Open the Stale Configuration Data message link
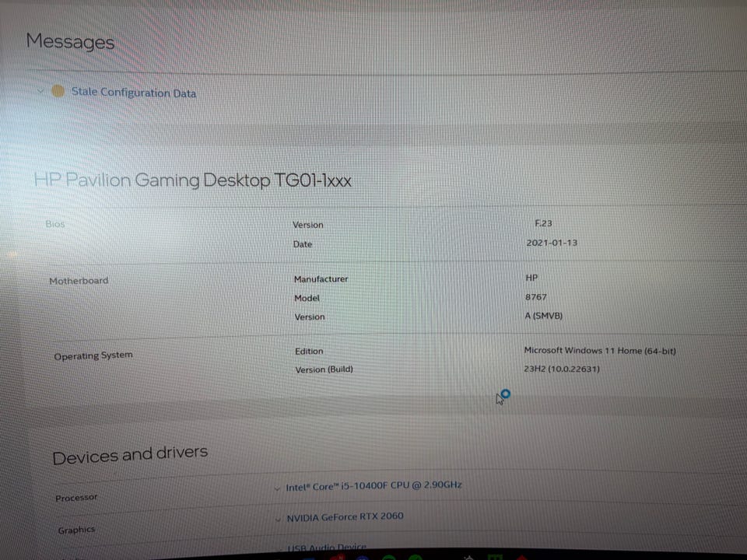Image resolution: width=747 pixels, height=560 pixels. 134,93
